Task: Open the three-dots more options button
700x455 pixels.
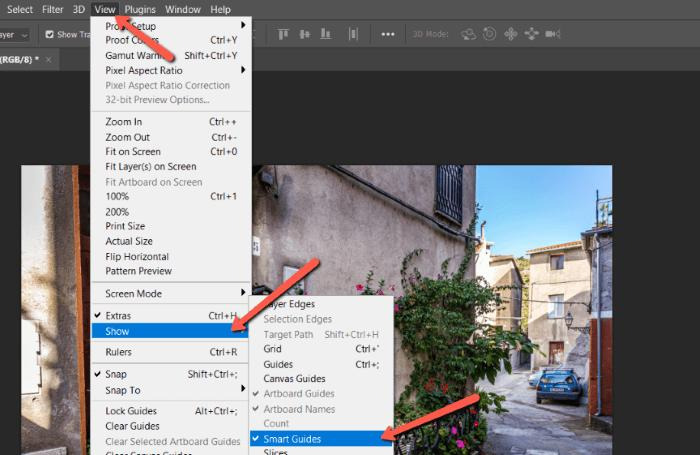Action: pyautogui.click(x=388, y=34)
